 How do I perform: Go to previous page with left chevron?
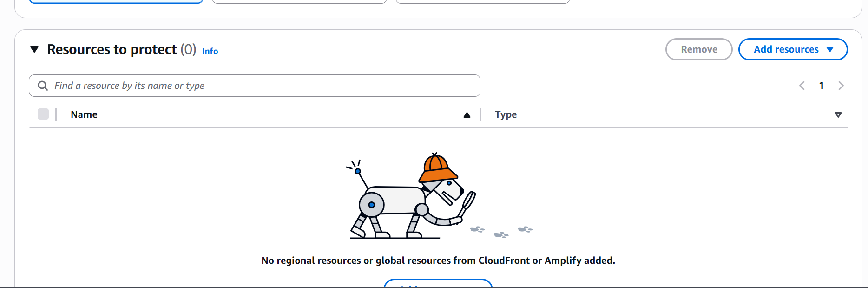(x=802, y=86)
